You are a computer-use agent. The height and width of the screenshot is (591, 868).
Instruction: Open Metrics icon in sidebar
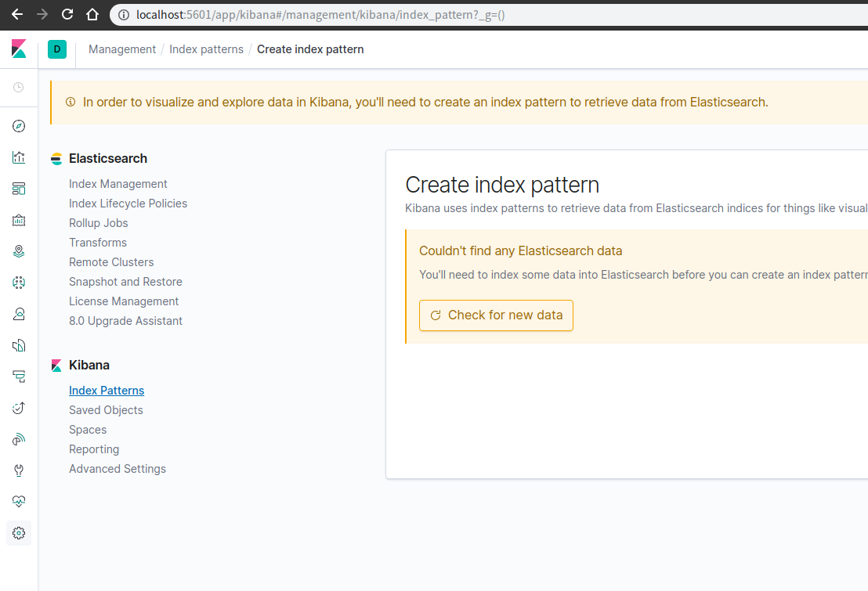click(x=19, y=315)
